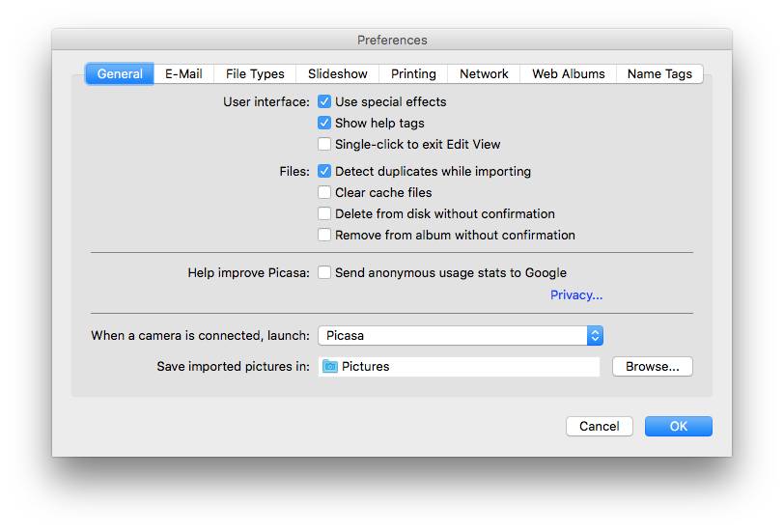784x532 pixels.
Task: Check Remove from album without confirmation
Action: click(324, 235)
